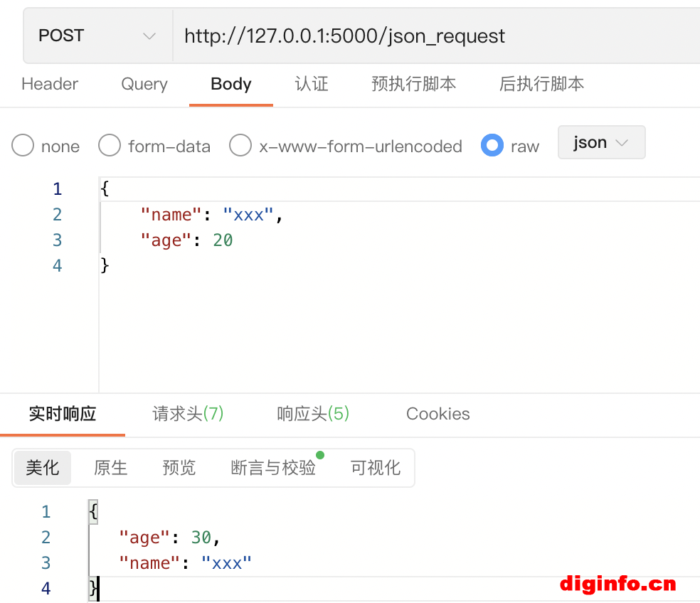The width and height of the screenshot is (700, 603).
Task: Open the 请求头(7) tab
Action: click(188, 414)
